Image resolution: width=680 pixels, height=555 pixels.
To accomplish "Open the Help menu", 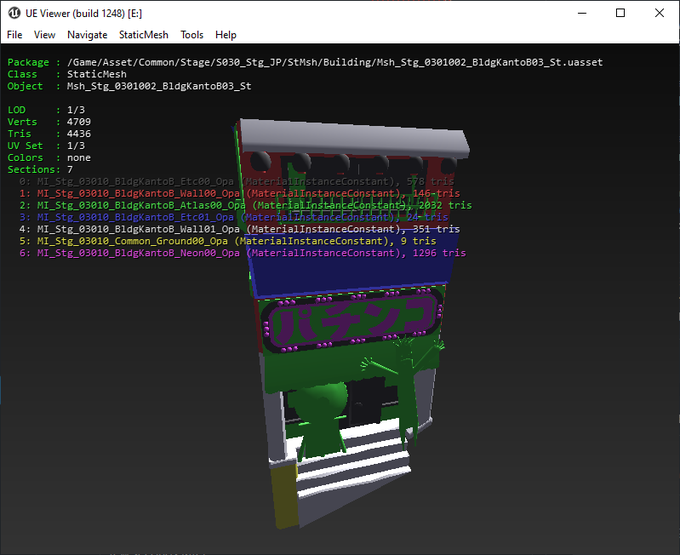I will (226, 35).
